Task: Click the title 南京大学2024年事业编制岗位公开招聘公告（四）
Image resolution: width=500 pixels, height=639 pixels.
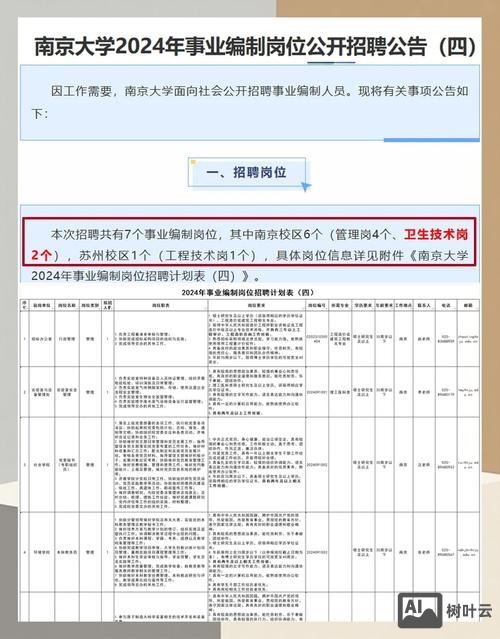Action: (x=255, y=46)
